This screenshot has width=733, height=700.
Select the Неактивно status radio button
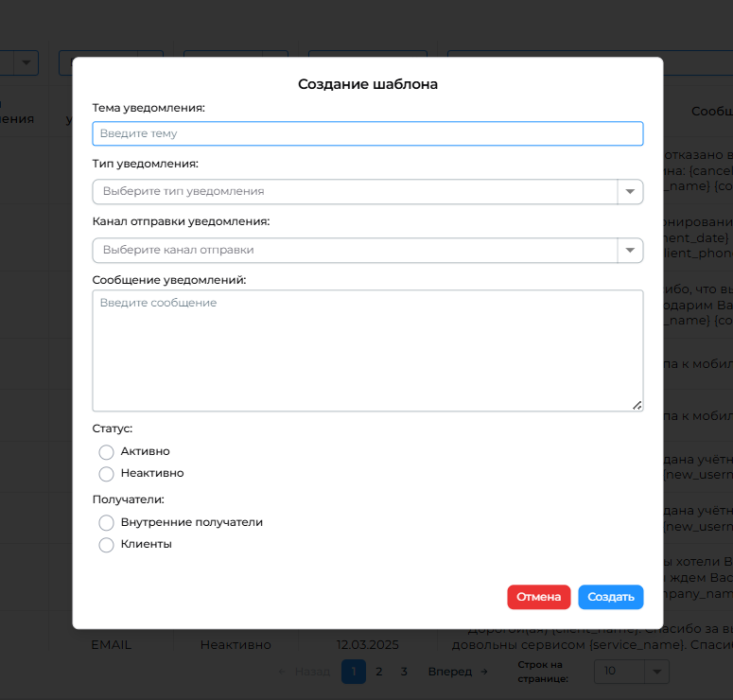pos(106,474)
